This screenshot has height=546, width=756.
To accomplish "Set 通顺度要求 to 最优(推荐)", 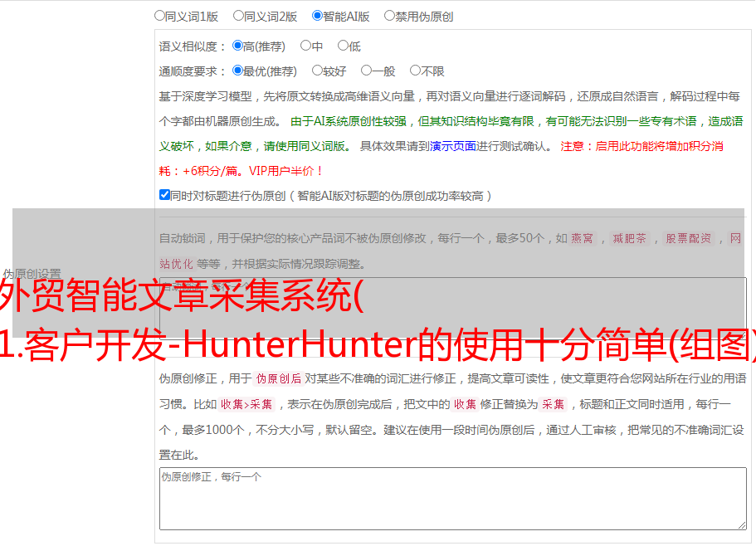I will pos(237,71).
